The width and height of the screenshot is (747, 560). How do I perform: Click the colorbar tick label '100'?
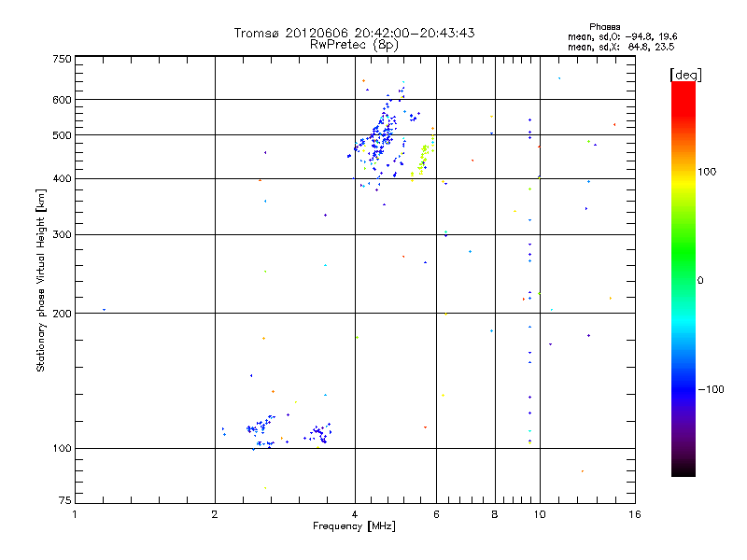[707, 172]
